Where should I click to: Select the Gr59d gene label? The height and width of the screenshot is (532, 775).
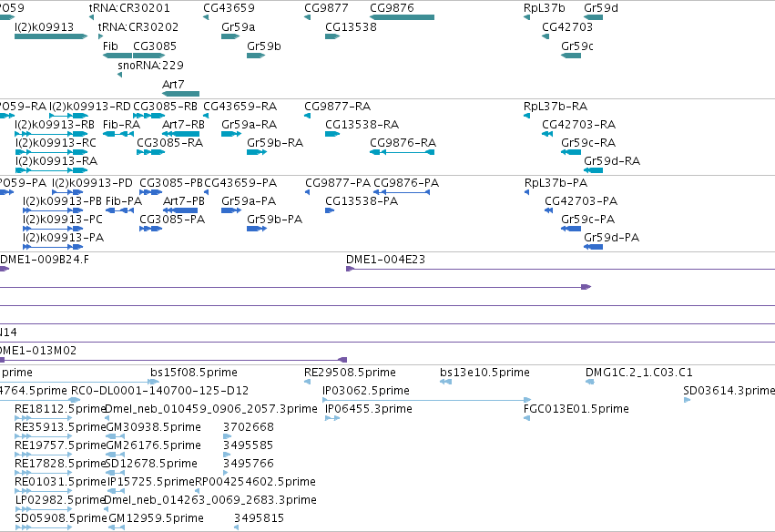tap(601, 8)
